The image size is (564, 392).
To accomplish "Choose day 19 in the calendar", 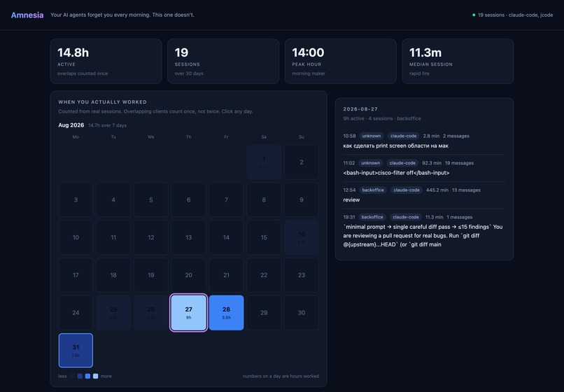I will coord(151,275).
